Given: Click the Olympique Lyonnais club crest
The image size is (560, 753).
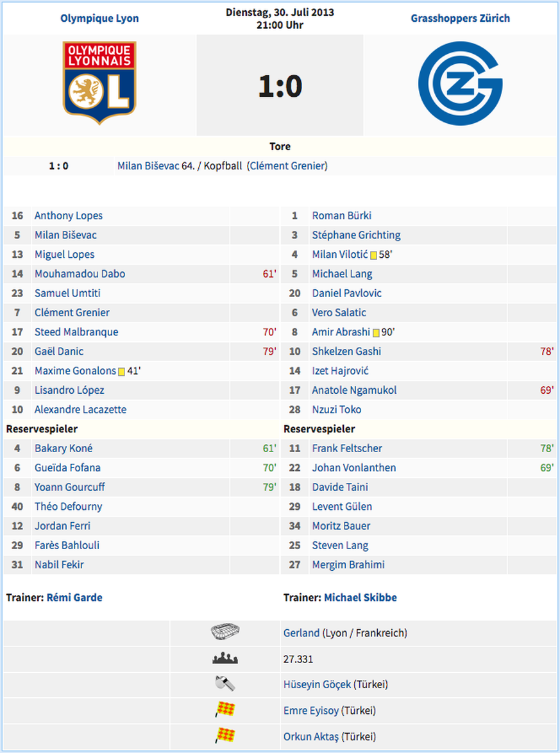Looking at the screenshot, I should click(99, 83).
